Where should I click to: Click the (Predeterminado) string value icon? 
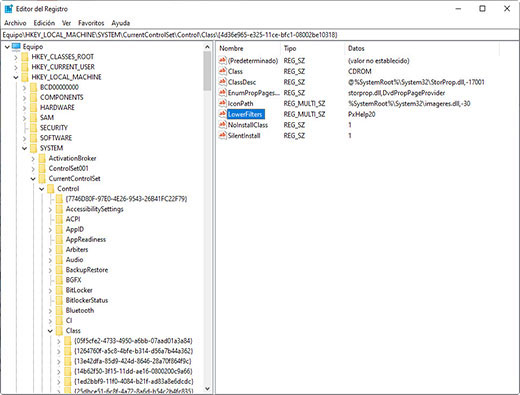[223, 60]
